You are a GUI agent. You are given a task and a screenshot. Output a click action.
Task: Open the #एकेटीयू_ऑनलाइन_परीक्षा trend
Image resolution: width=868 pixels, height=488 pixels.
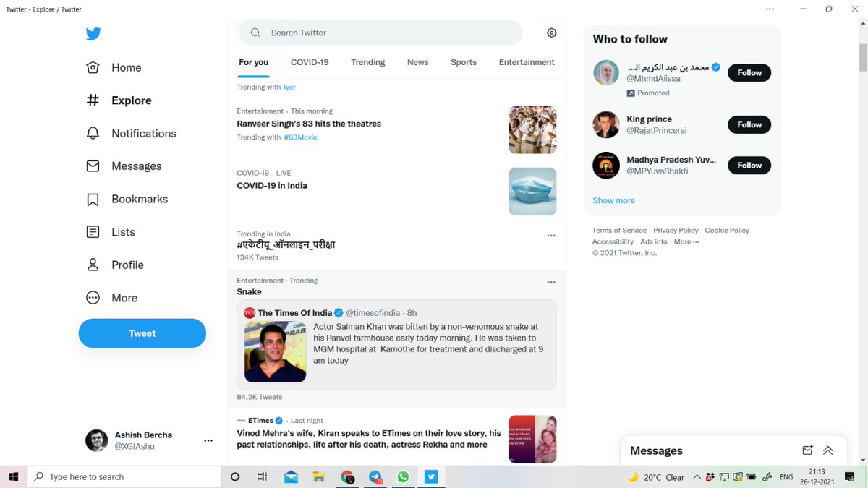coord(286,245)
